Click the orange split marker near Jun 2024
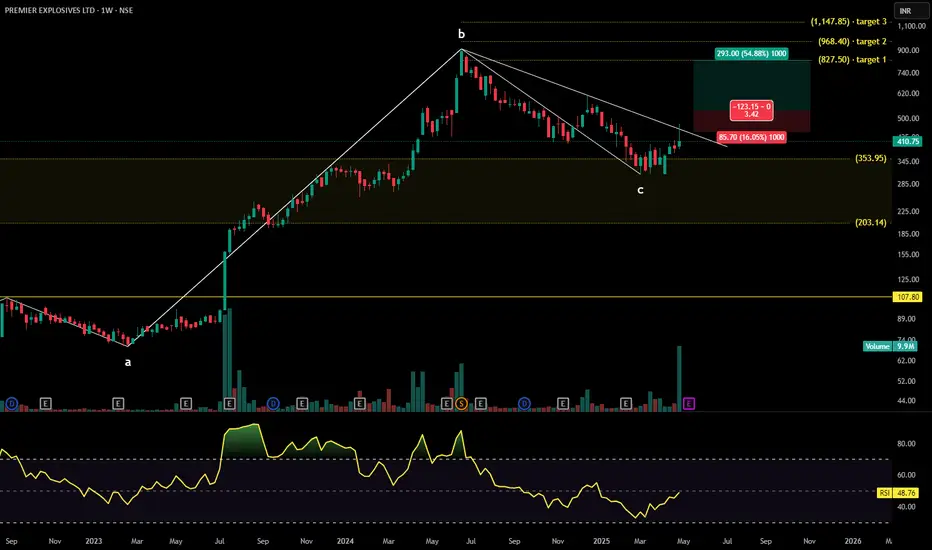Screen dimensions: 932x550 (461, 404)
